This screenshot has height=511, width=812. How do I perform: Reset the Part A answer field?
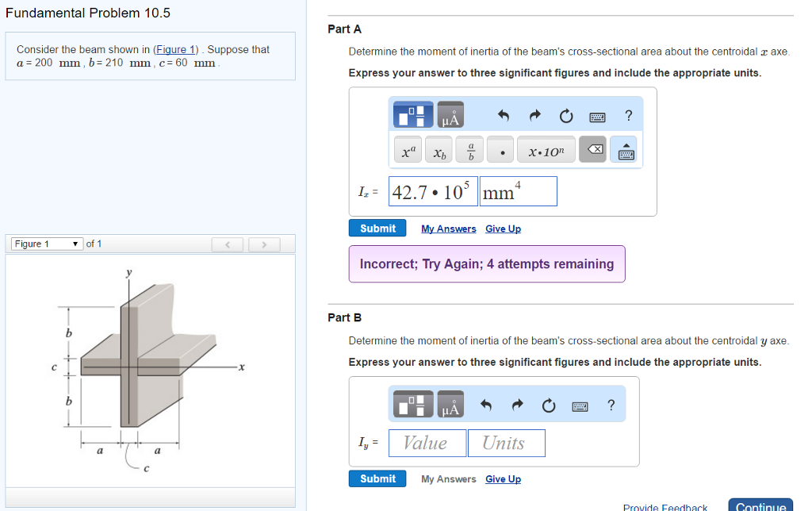[x=566, y=116]
